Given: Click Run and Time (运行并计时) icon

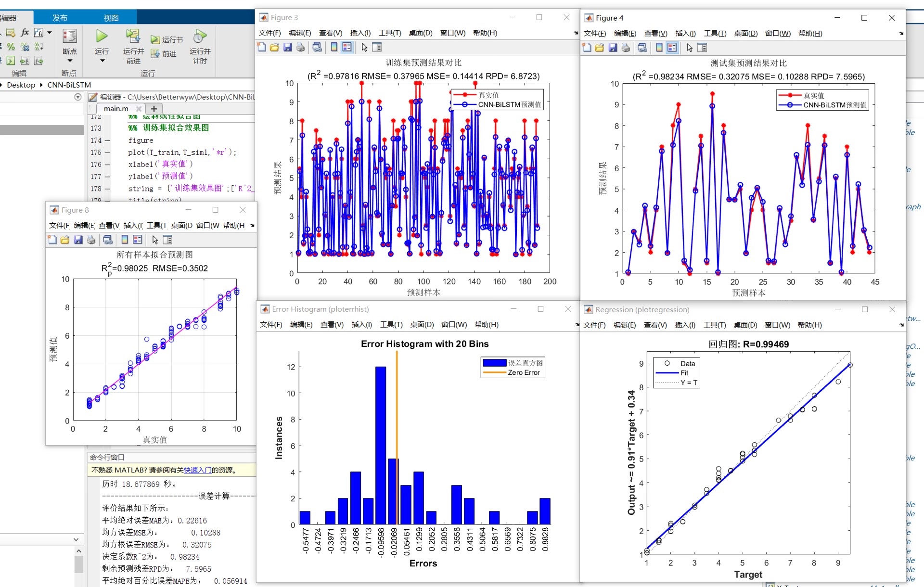Looking at the screenshot, I should [x=200, y=37].
